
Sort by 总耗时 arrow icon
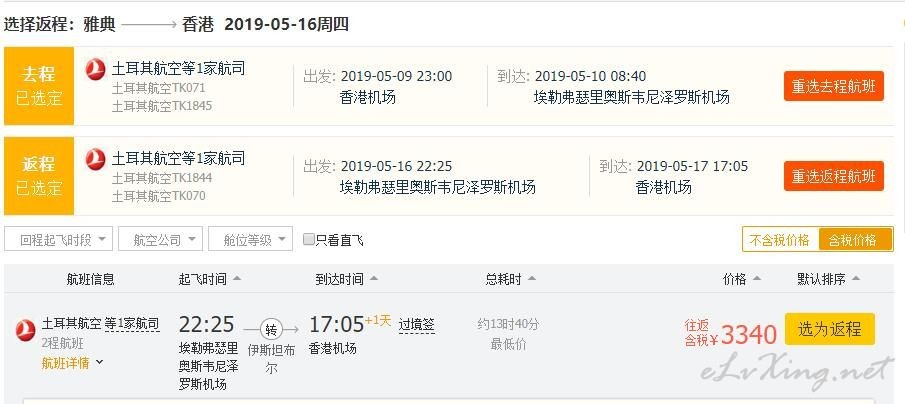click(x=532, y=279)
